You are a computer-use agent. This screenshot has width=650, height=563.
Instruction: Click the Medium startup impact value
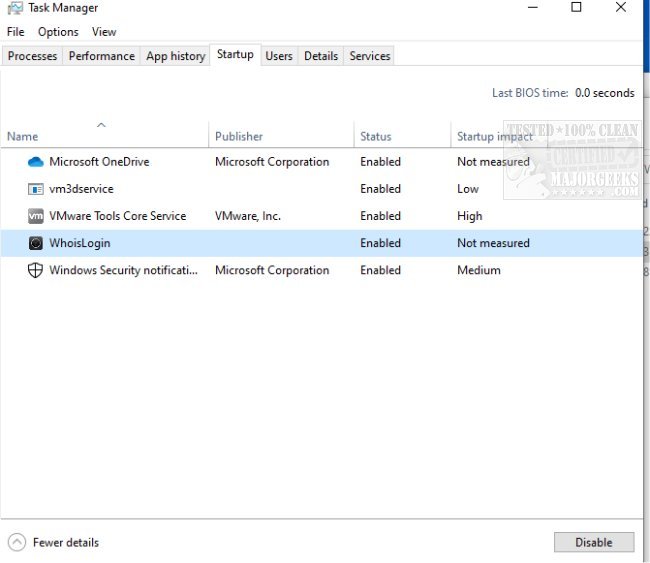pos(479,270)
